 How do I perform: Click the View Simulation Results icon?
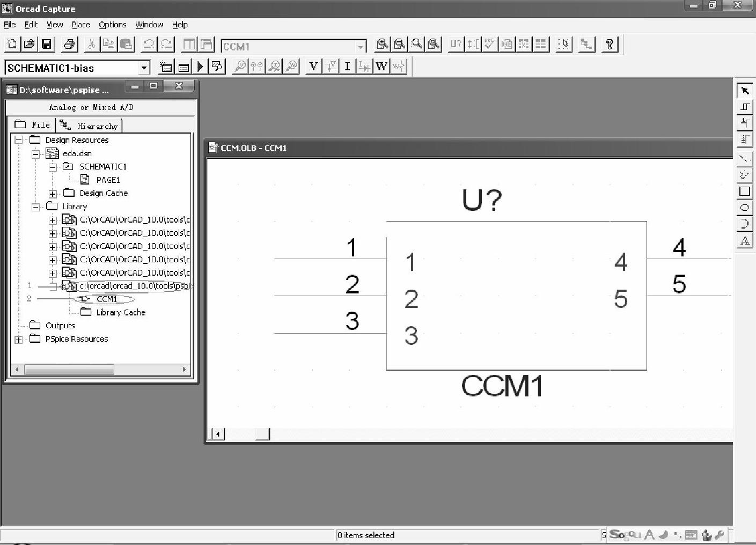point(217,67)
